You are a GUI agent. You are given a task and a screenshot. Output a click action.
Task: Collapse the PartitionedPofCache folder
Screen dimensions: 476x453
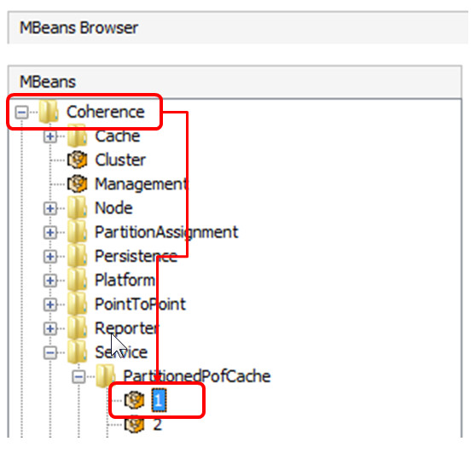tap(79, 377)
